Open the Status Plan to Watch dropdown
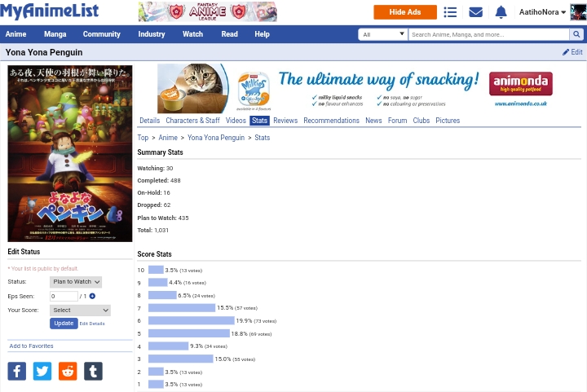This screenshot has height=392, width=587. tap(76, 282)
